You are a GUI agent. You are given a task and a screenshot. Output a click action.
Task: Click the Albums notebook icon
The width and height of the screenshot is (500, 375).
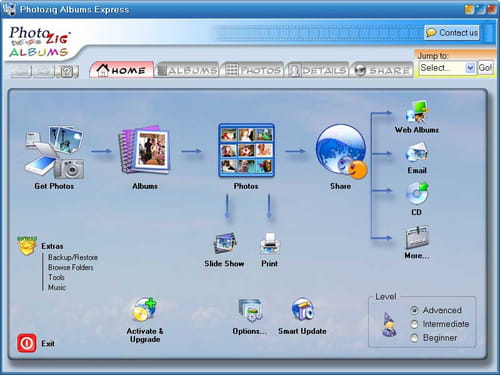tap(144, 150)
